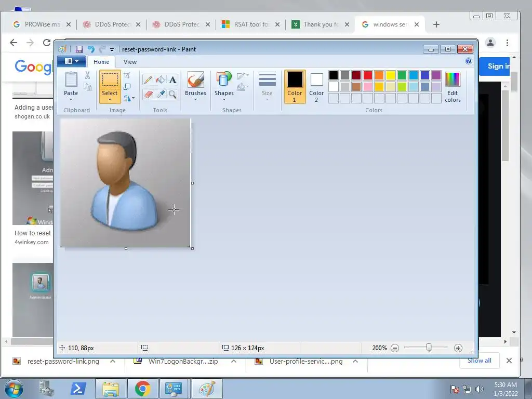Click Chrome back arrow

pos(14,43)
